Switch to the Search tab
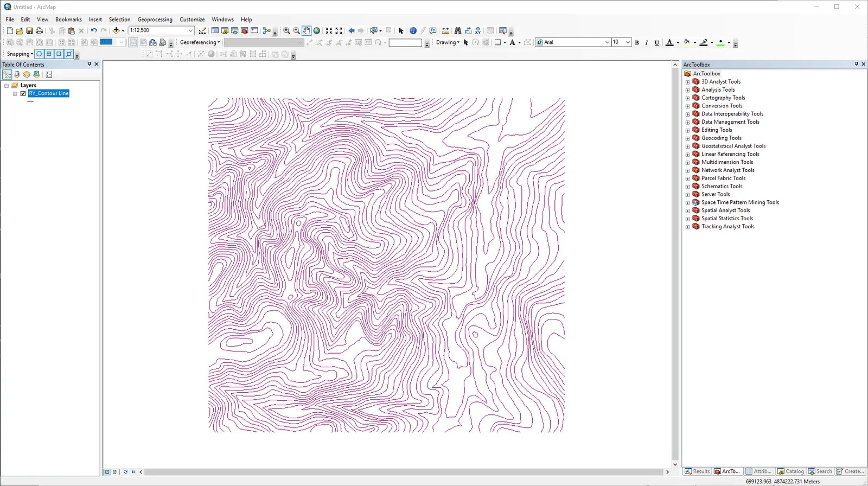 (x=820, y=471)
